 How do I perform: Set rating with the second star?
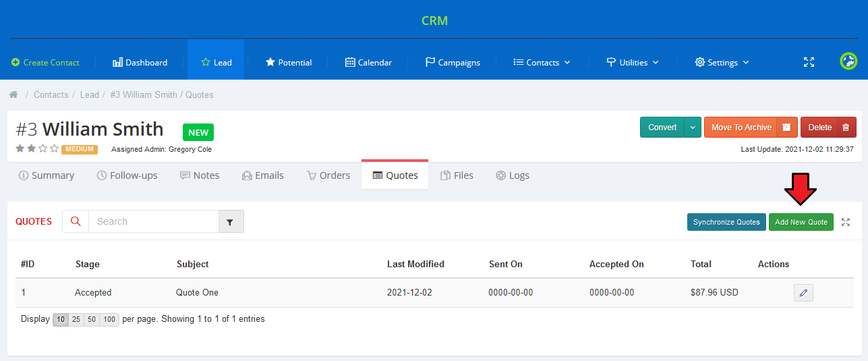32,148
